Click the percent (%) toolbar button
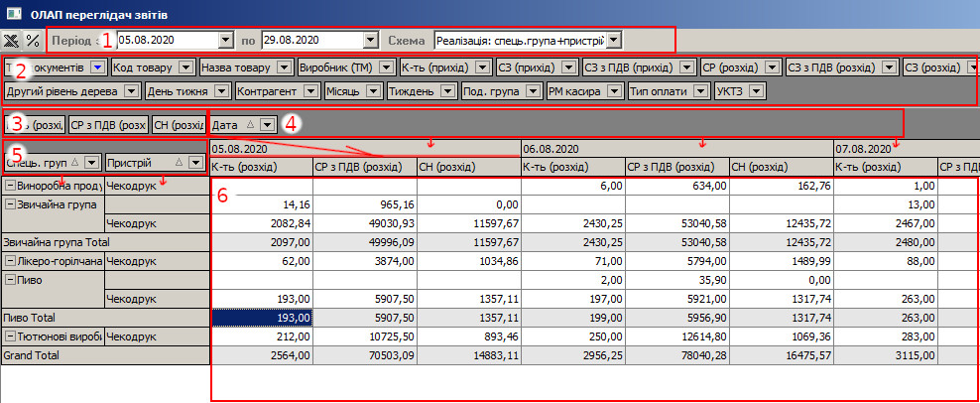 [33, 41]
